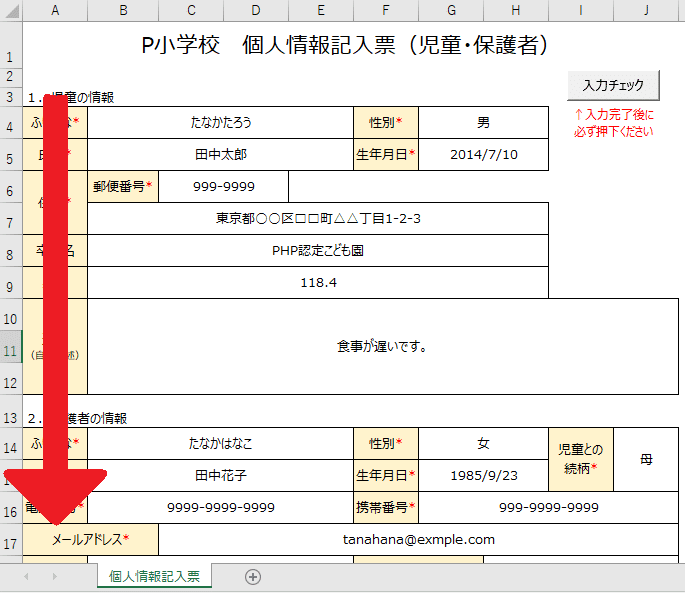Screen dimensions: 685x593
Task: Click the 生年月日 label in row 5
Action: (x=386, y=155)
